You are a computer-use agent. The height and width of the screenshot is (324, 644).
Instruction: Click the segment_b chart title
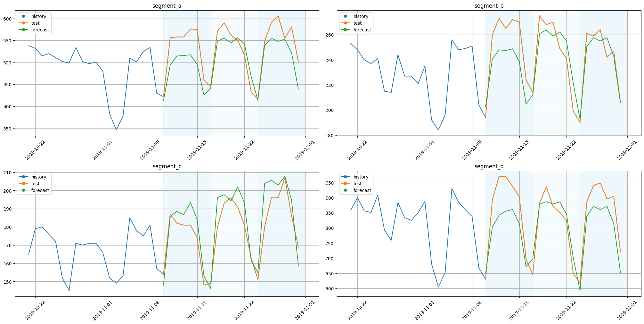[489, 6]
